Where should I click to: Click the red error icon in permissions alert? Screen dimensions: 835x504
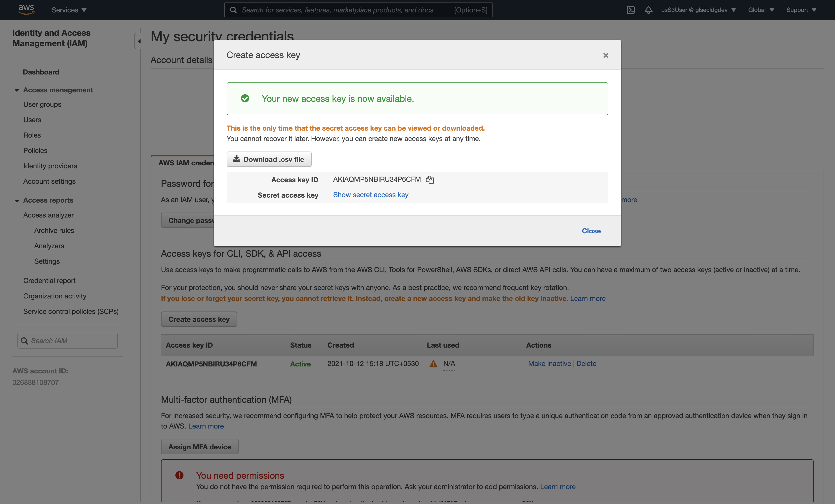pos(179,475)
